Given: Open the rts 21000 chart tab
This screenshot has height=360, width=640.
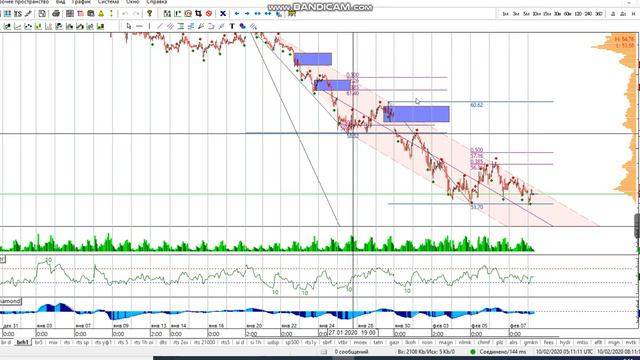Looking at the screenshot, I should click(204, 342).
